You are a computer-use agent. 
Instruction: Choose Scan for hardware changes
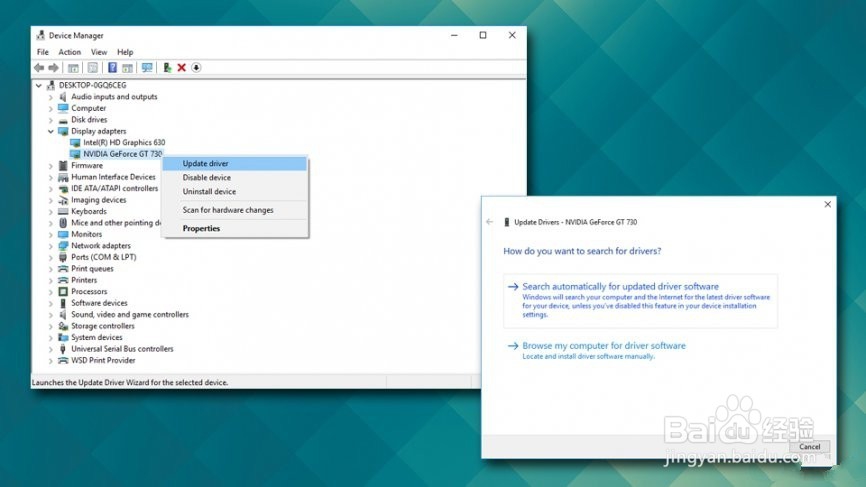click(235, 210)
